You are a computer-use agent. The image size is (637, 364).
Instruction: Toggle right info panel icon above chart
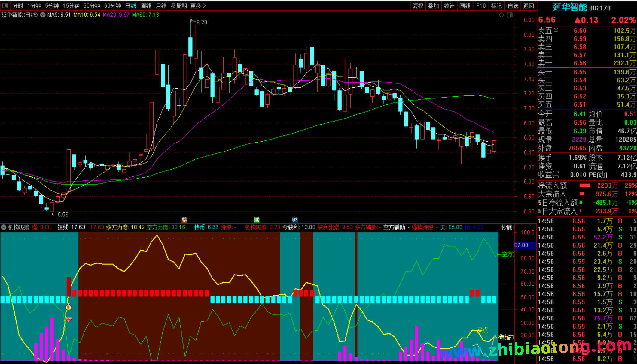[x=510, y=15]
